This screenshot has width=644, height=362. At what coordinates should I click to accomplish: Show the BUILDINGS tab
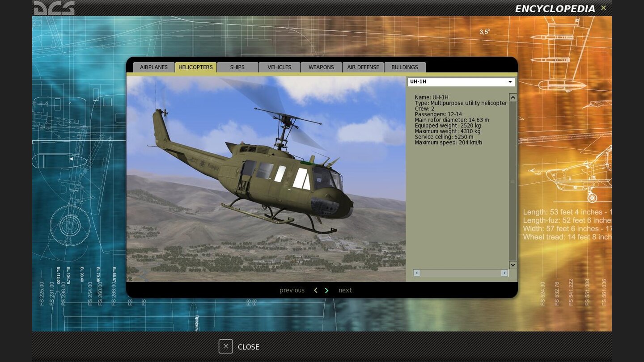tap(405, 67)
